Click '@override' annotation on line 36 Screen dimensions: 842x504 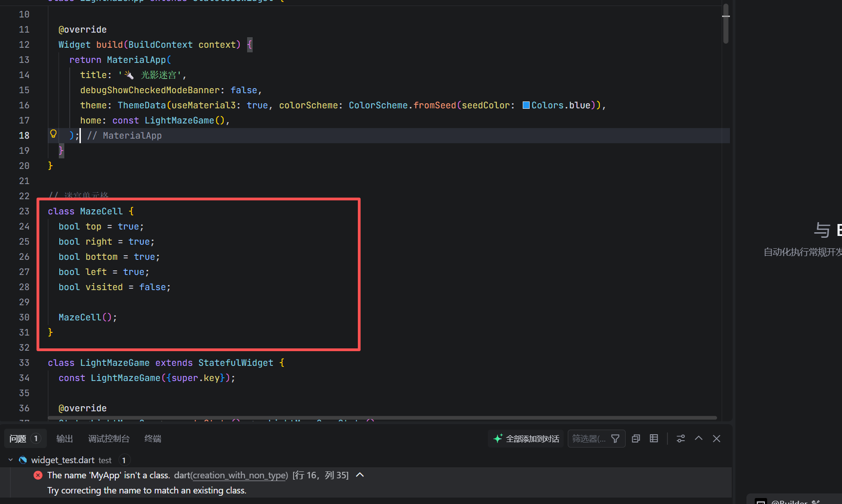click(83, 408)
